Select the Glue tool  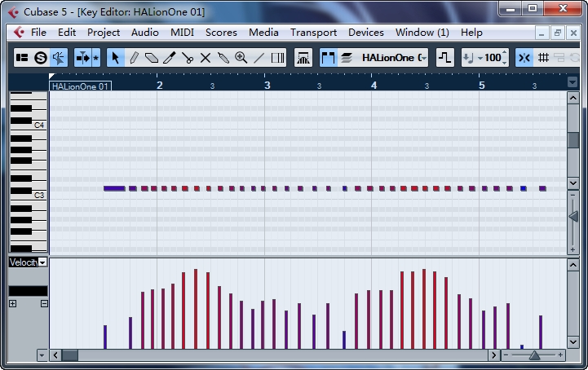click(223, 58)
